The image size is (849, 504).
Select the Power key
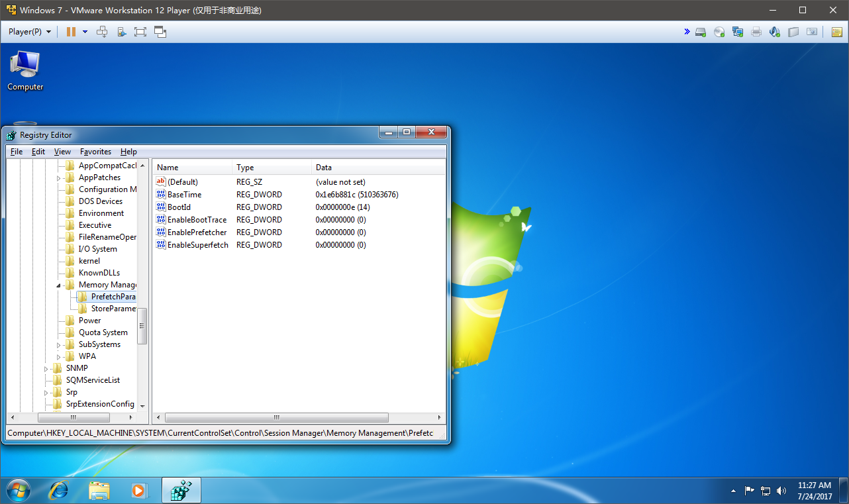click(89, 321)
